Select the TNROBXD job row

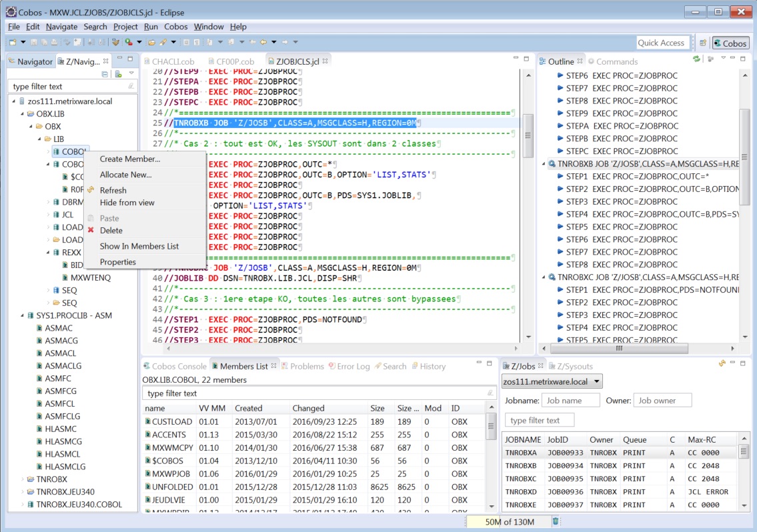click(x=620, y=492)
